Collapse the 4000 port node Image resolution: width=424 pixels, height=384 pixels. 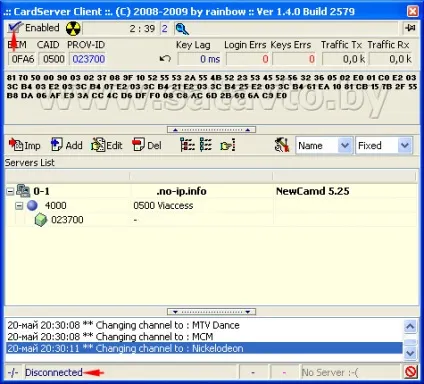click(19, 206)
